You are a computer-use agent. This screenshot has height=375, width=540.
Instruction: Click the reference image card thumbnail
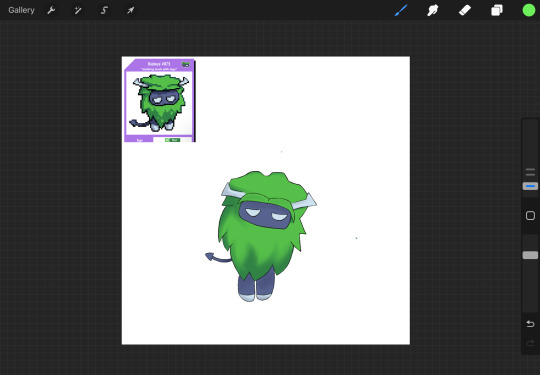(160, 100)
